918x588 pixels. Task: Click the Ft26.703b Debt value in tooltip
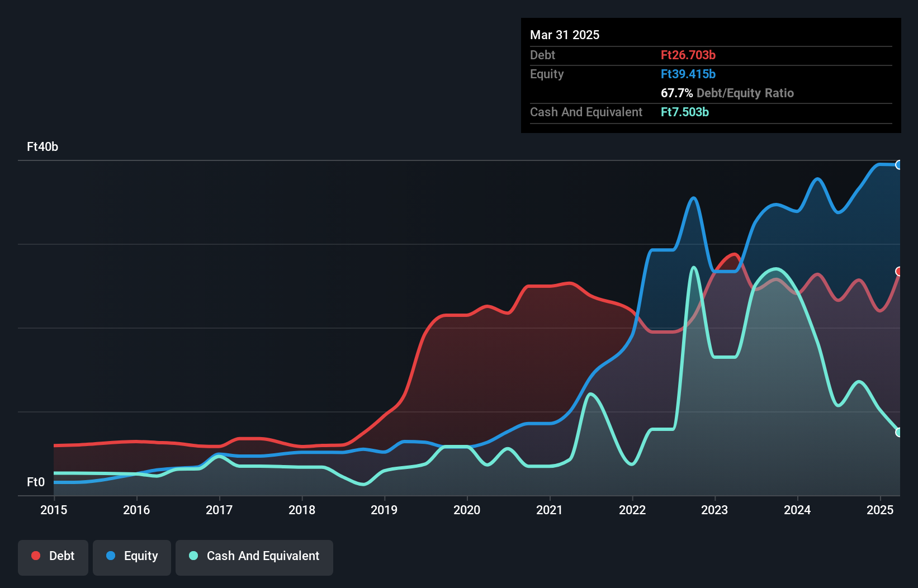pyautogui.click(x=688, y=55)
